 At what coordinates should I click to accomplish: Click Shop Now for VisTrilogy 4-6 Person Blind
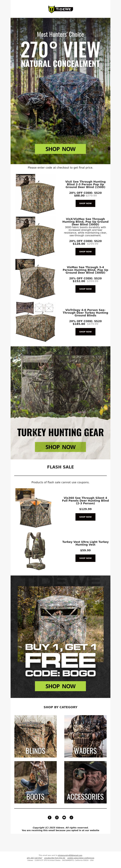(x=85, y=332)
